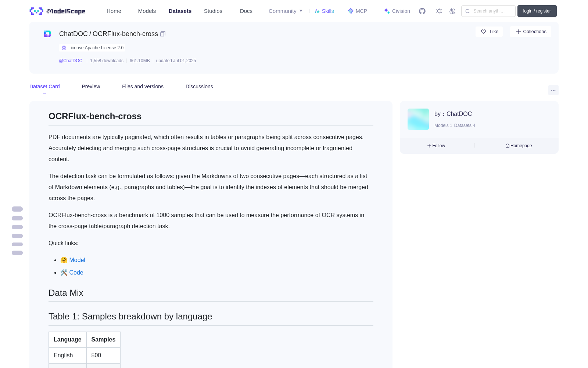Open the Models menu item
Viewport: 588px width, 368px height.
(147, 11)
